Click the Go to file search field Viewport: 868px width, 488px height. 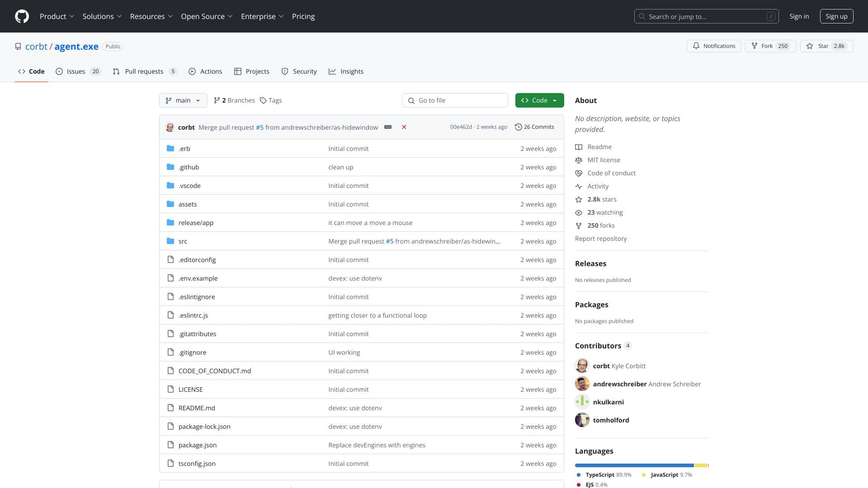point(455,100)
